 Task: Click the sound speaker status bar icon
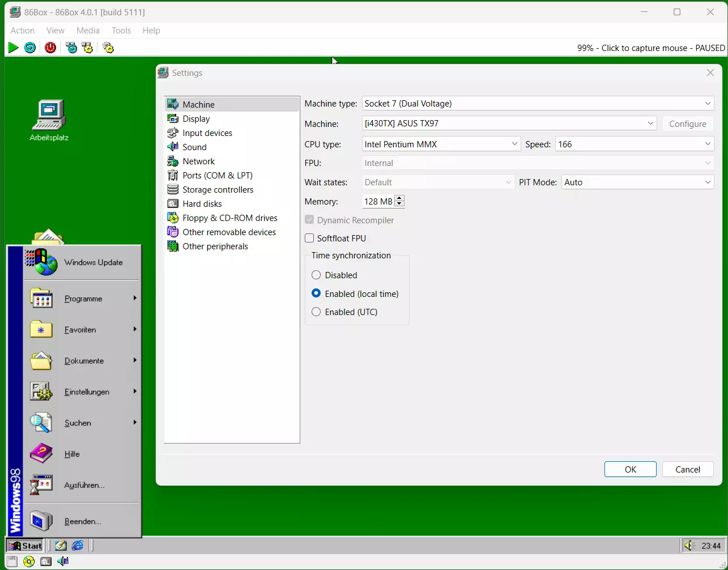tap(63, 562)
